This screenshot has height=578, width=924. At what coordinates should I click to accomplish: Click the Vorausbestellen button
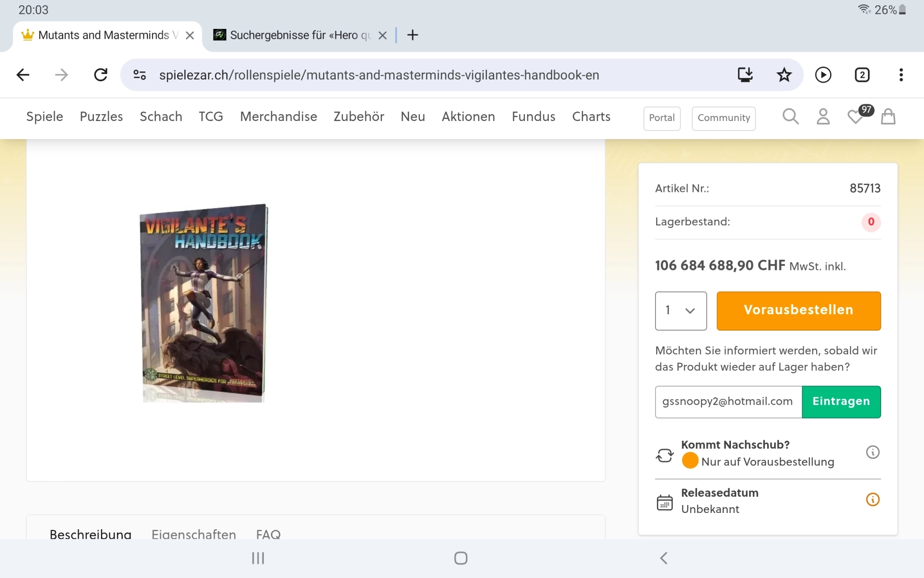(799, 311)
